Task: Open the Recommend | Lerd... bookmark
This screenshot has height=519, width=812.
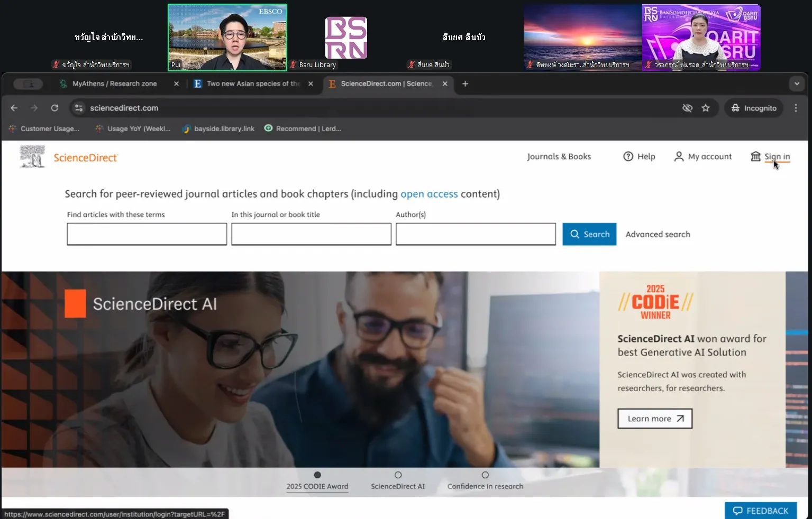Action: pos(303,128)
